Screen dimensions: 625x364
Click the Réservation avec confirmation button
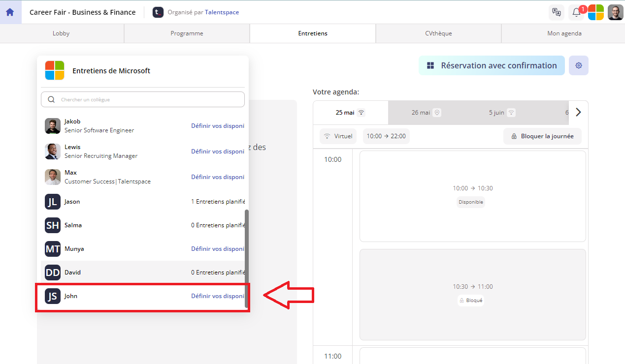tap(492, 65)
